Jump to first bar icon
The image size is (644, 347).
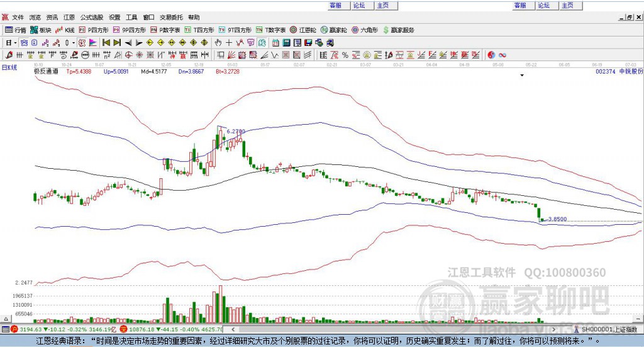pos(106,43)
